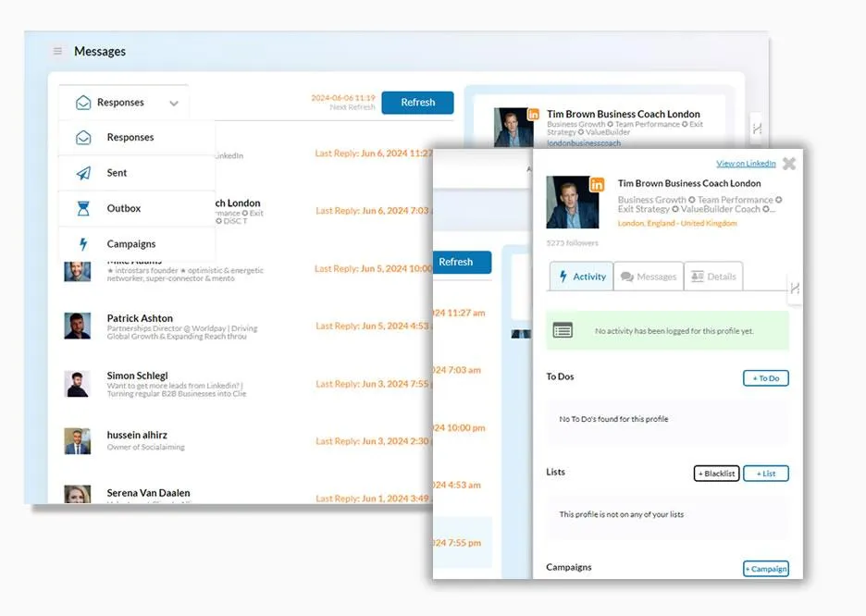Click the Refresh button in the Messages window
The image size is (866, 616).
pyautogui.click(x=417, y=103)
